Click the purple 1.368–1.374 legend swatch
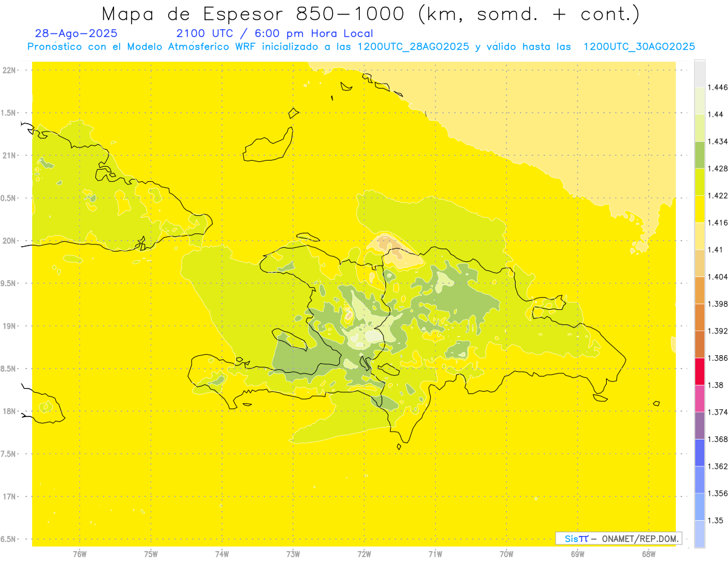This screenshot has width=728, height=562. [x=699, y=425]
